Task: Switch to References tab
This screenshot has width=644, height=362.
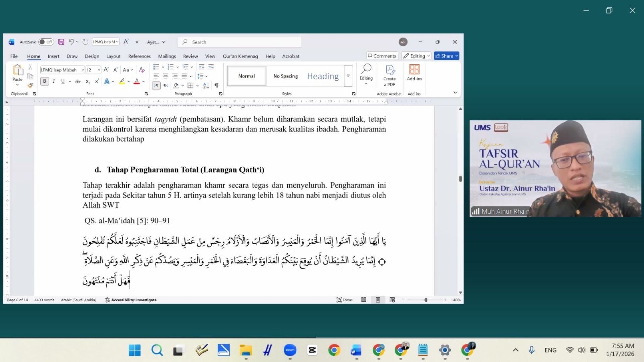Action: 139,56
